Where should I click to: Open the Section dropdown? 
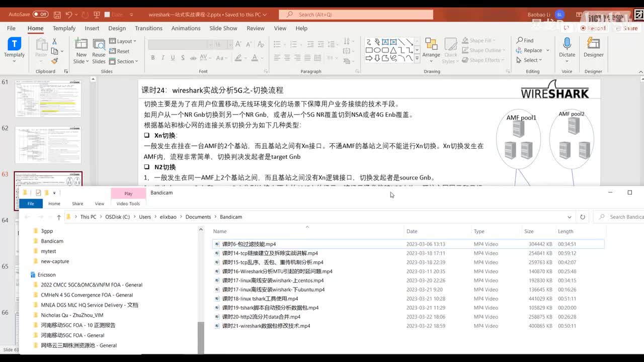tap(124, 61)
